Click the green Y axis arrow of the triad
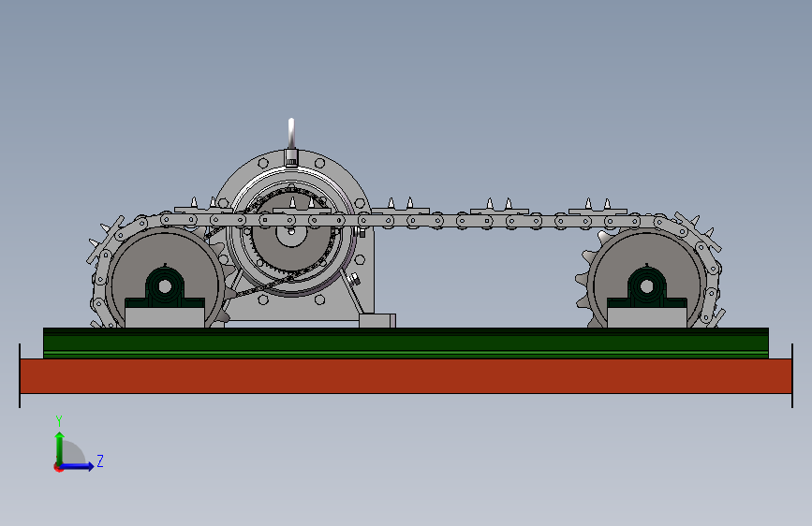 60,447
